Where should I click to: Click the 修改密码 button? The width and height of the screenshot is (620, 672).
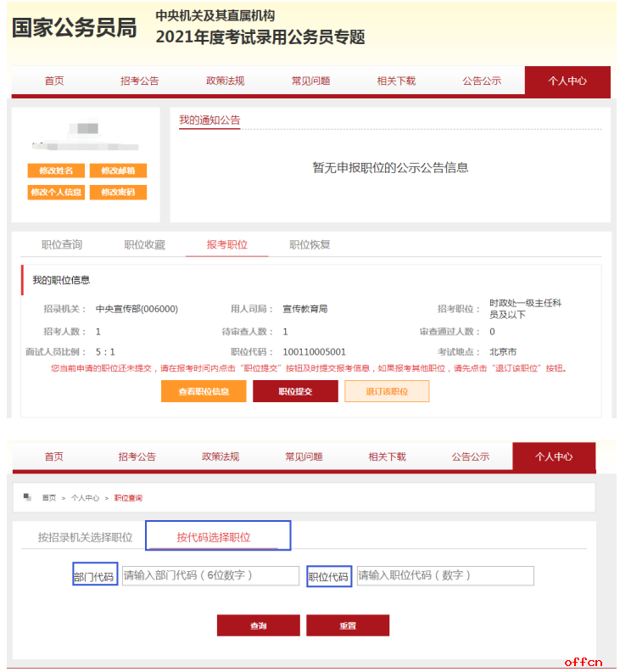[118, 193]
